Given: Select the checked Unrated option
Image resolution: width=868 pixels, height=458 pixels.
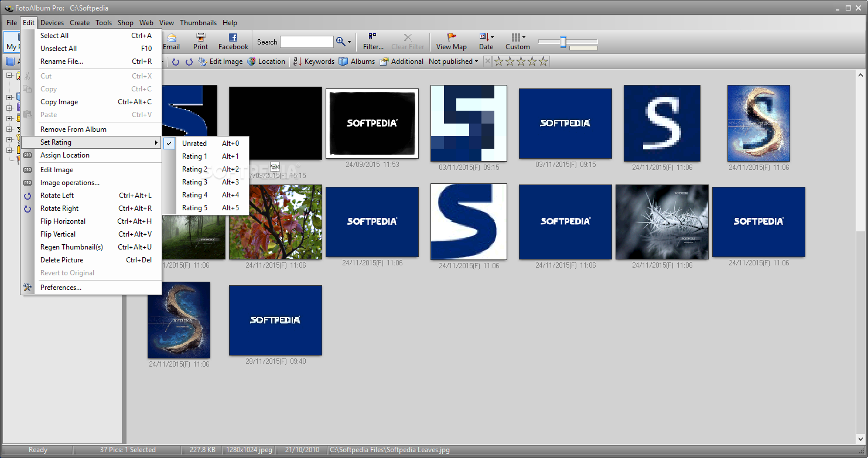Looking at the screenshot, I should coord(206,143).
